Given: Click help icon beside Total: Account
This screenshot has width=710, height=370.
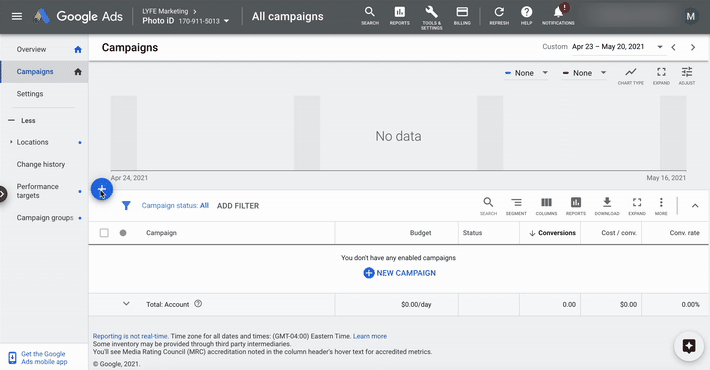Looking at the screenshot, I should pos(198,304).
